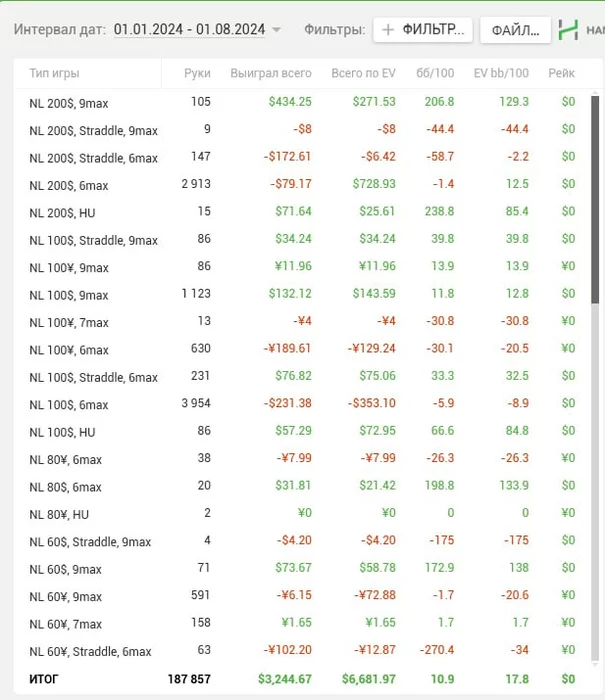This screenshot has width=605, height=700.
Task: Click the ИТОГ totals row
Action: tap(300, 679)
